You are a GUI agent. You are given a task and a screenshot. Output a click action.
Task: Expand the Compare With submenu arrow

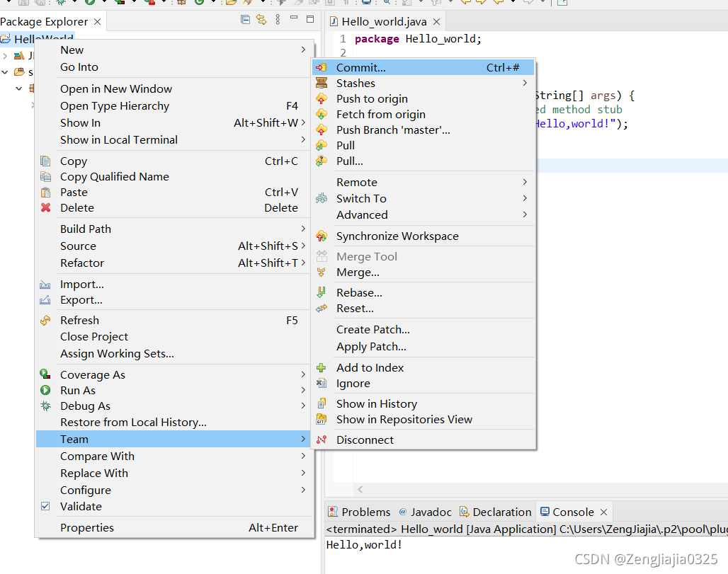[303, 456]
